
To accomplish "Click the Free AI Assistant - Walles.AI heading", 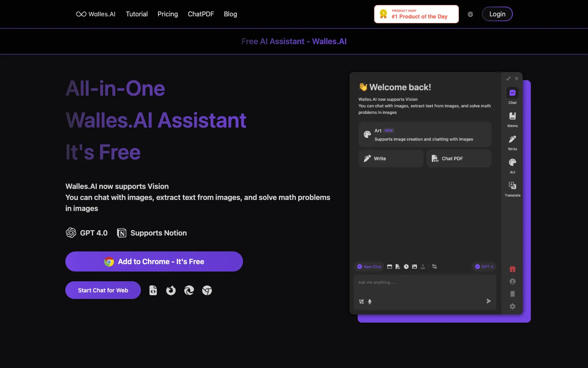I will pos(294,41).
